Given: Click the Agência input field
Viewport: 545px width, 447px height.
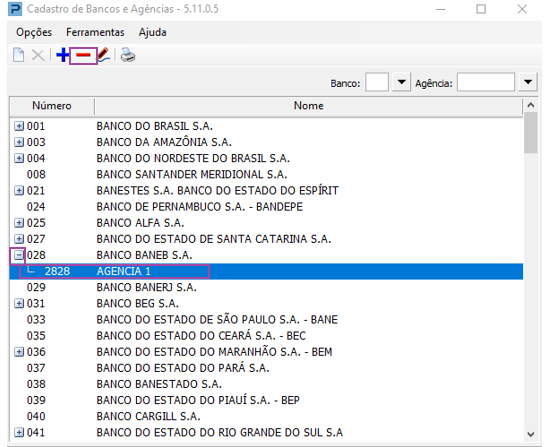Looking at the screenshot, I should coord(486,82).
